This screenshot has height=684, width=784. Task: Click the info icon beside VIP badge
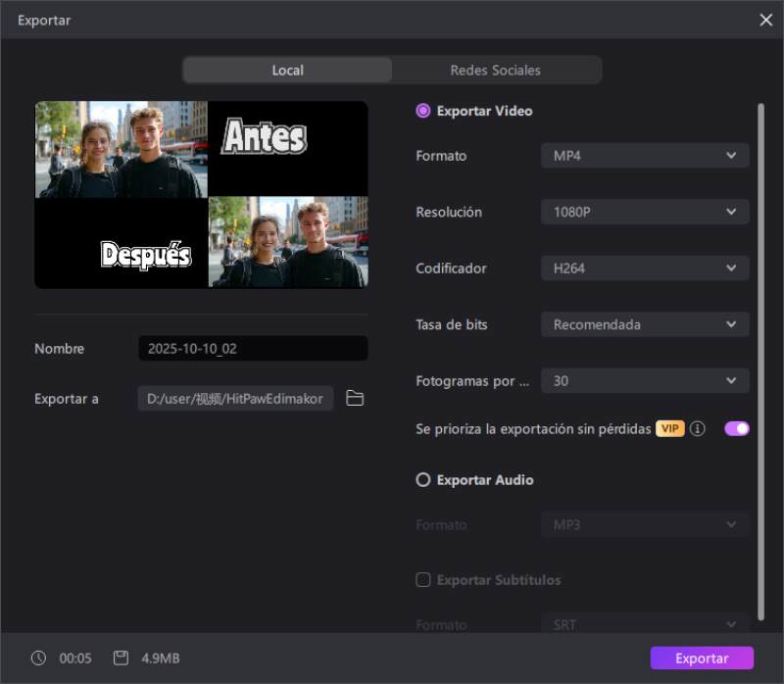click(698, 429)
